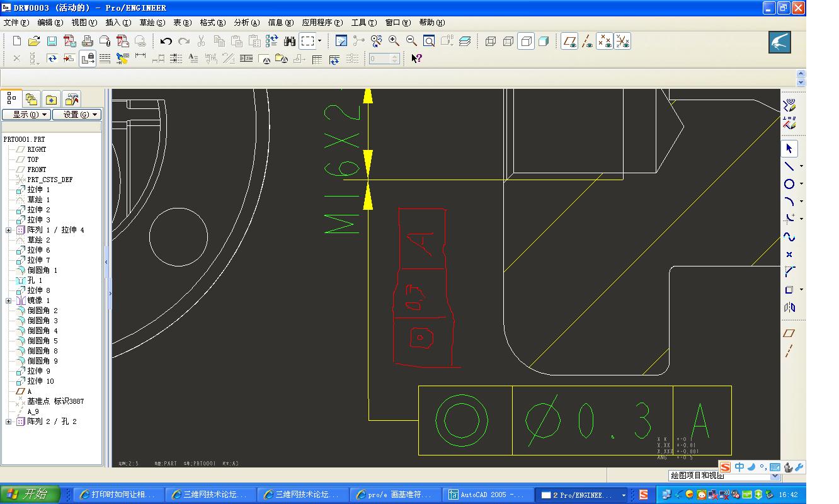Open the Layers icon in toolbar
Image resolution: width=839 pixels, height=504 pixels.
pyautogui.click(x=465, y=42)
